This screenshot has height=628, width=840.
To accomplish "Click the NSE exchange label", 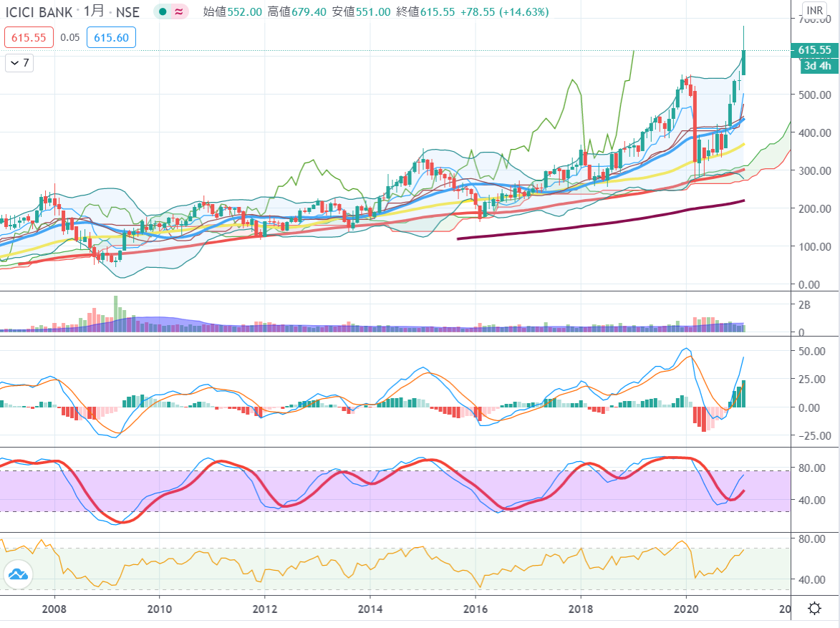I will pyautogui.click(x=127, y=11).
